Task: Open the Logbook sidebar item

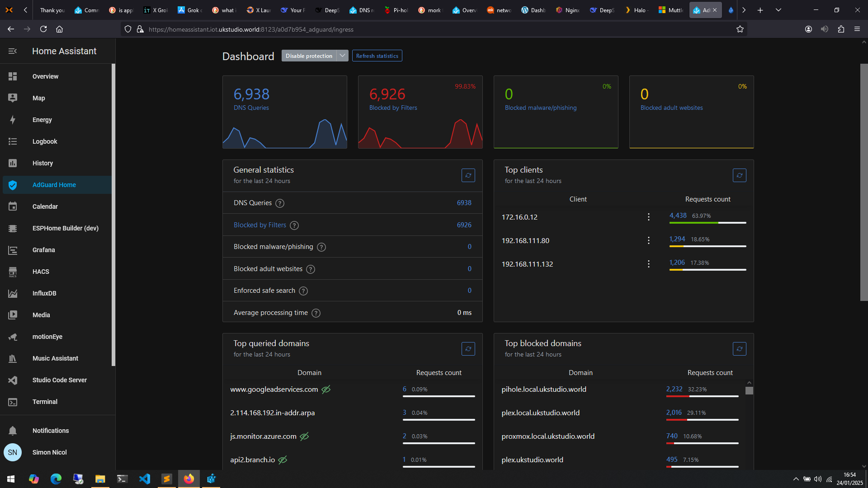Action: click(57, 141)
